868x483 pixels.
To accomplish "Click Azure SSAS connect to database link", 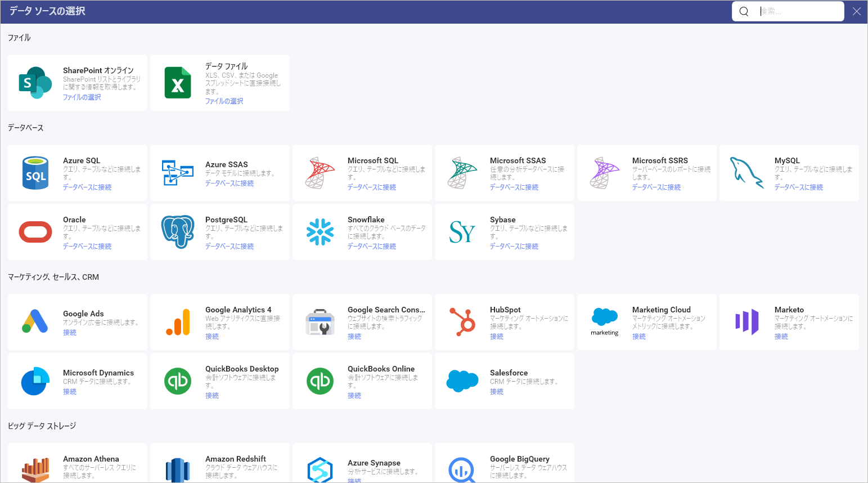I will point(230,184).
